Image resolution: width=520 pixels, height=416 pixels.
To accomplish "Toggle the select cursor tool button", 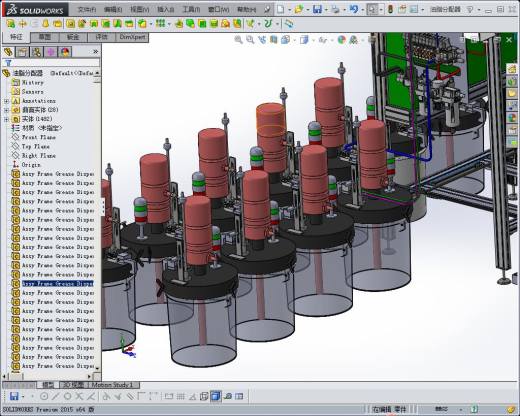I will (372, 10).
